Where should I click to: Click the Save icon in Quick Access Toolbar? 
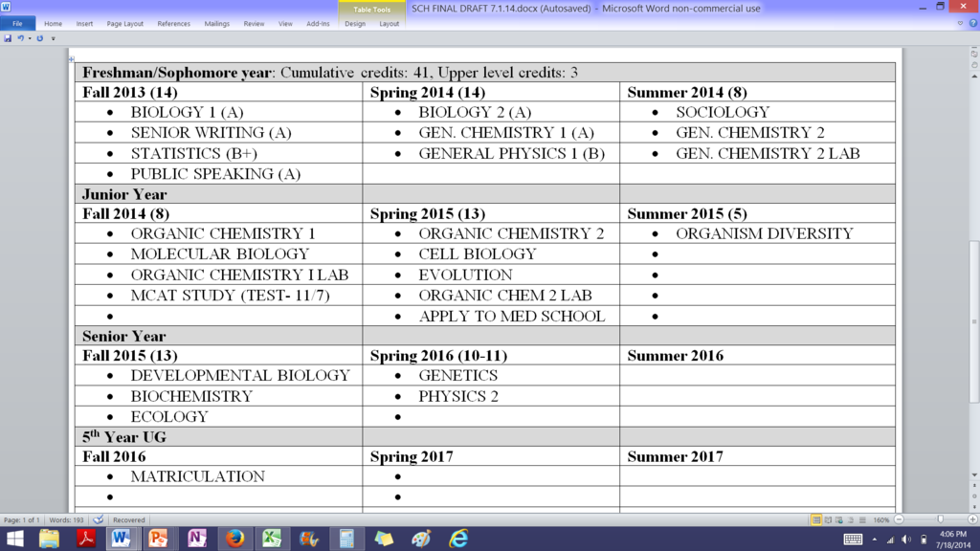click(x=8, y=38)
